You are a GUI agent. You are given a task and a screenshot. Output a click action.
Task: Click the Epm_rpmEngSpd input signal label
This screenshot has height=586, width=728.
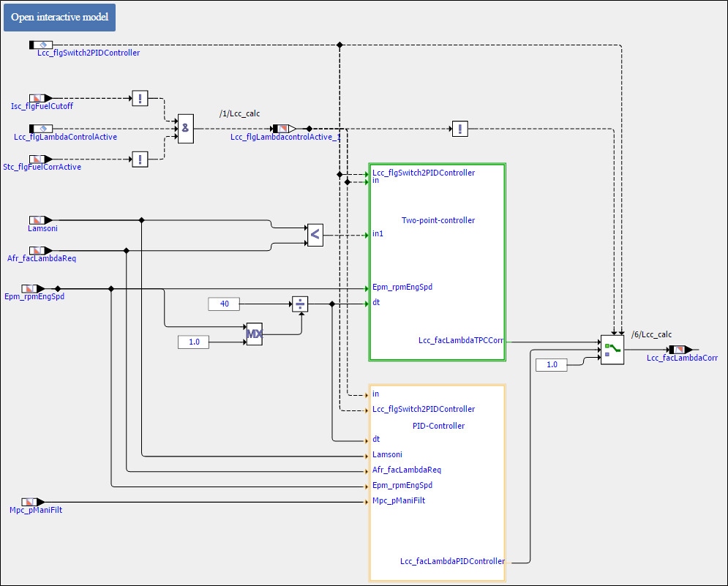[34, 297]
